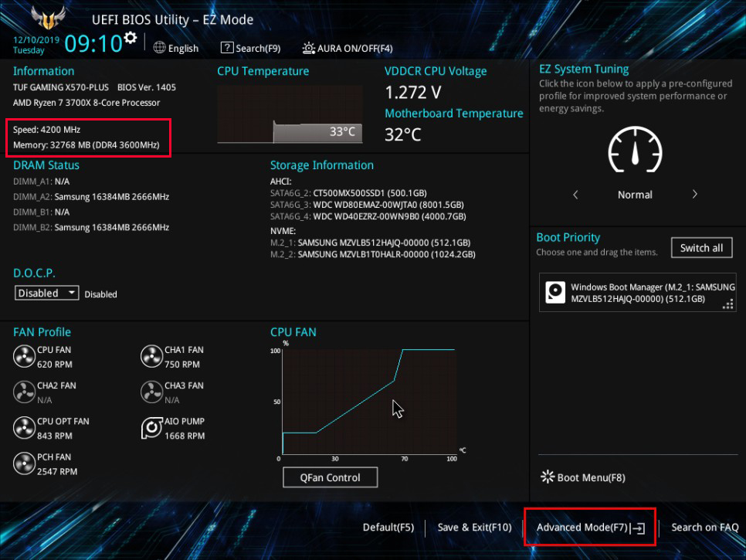Click the TUF logo emblem

(48, 18)
